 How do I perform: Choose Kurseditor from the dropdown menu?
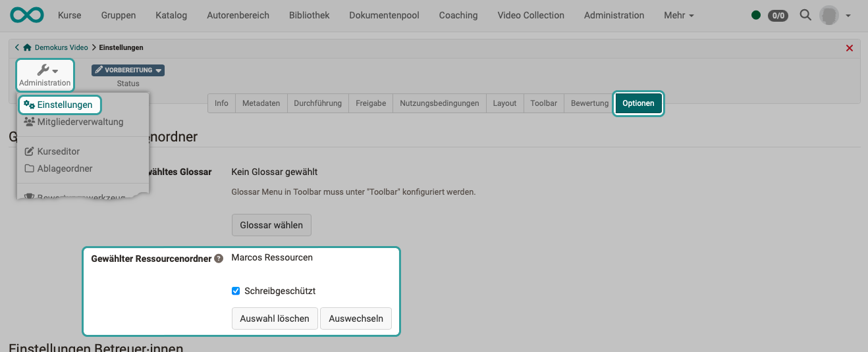click(53, 151)
